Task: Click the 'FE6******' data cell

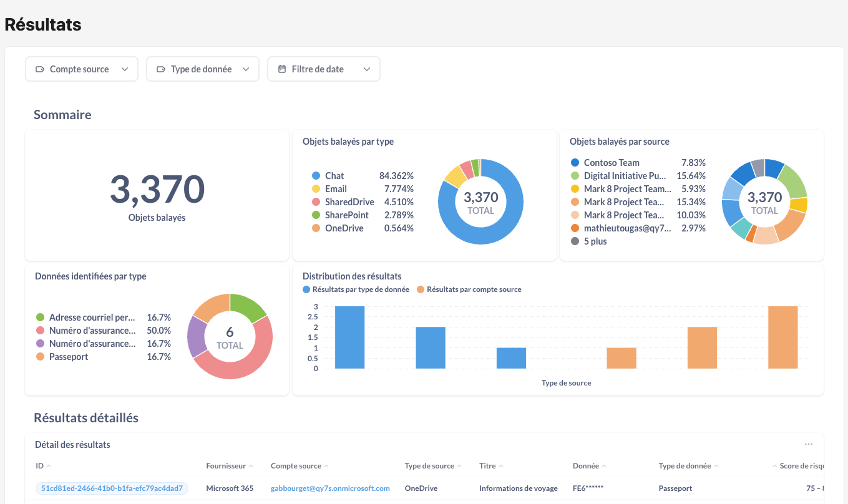Action: point(588,488)
